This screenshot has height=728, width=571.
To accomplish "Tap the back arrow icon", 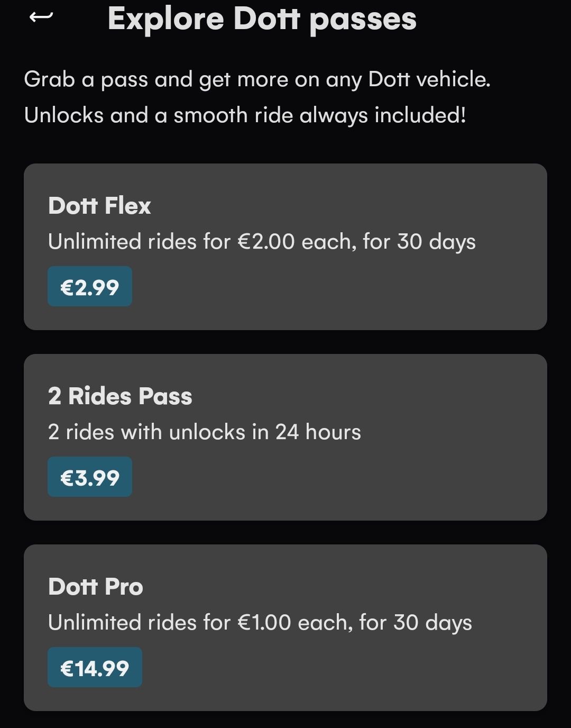I will pyautogui.click(x=41, y=17).
